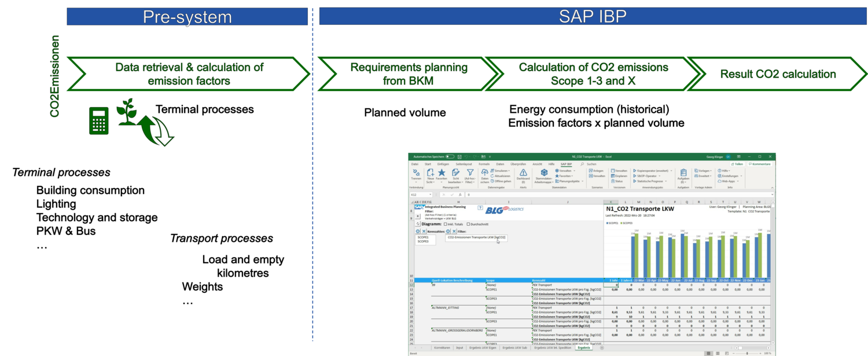This screenshot has height=356, width=868.
Task: Open the Kopieroperator (erweitert) dropdown
Action: 653,171
